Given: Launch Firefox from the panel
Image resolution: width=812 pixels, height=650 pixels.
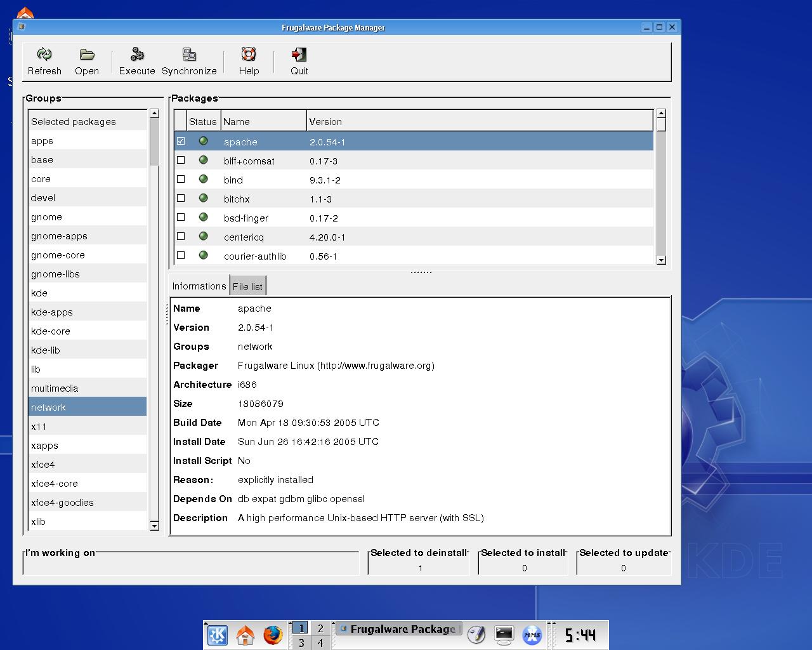Looking at the screenshot, I should click(273, 634).
